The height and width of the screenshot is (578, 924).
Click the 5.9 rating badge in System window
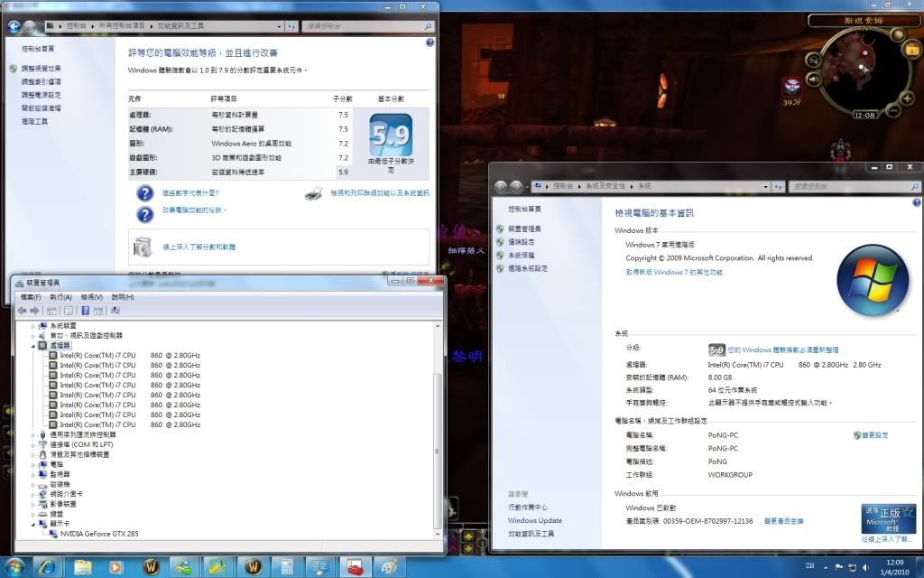click(717, 350)
